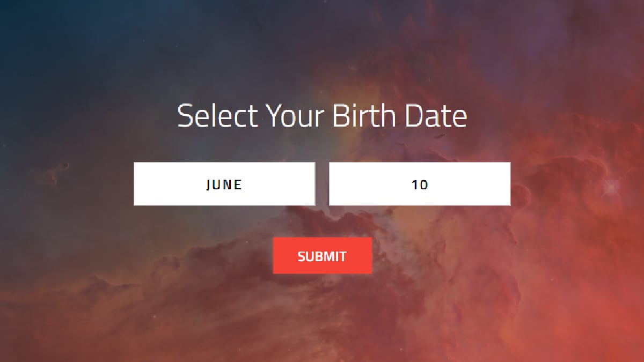Confirm the June 10 date with SUBMIT

click(322, 256)
